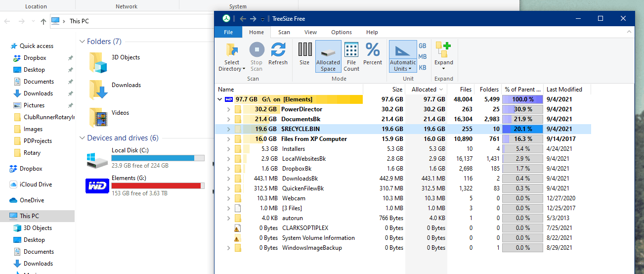The width and height of the screenshot is (644, 274).
Task: Select the DropboxBk row
Action: click(x=403, y=169)
